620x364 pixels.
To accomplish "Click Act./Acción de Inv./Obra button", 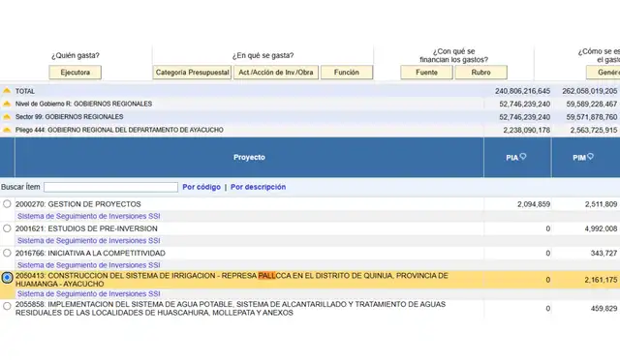I will (276, 73).
